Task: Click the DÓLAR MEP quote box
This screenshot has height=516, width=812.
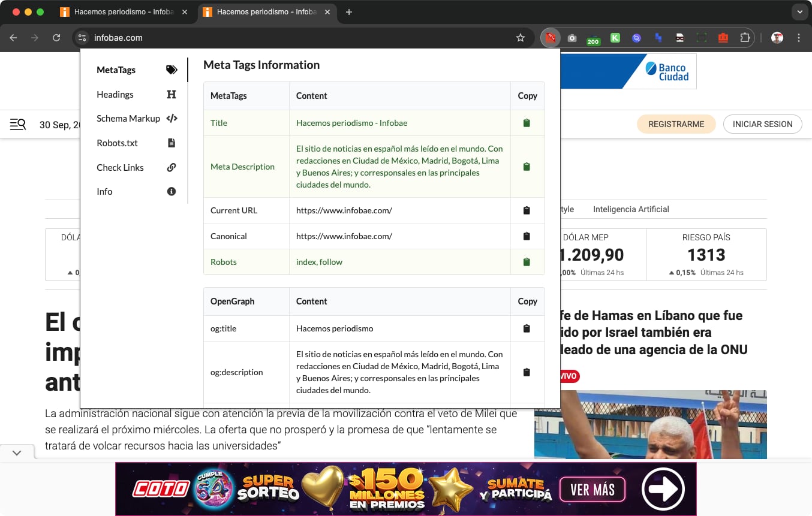Action: [x=603, y=255]
